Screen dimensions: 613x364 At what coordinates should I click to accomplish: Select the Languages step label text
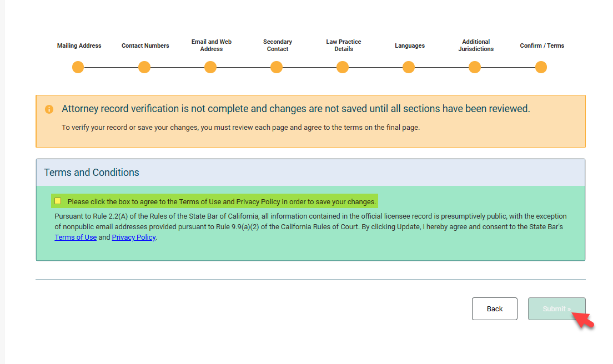point(410,46)
